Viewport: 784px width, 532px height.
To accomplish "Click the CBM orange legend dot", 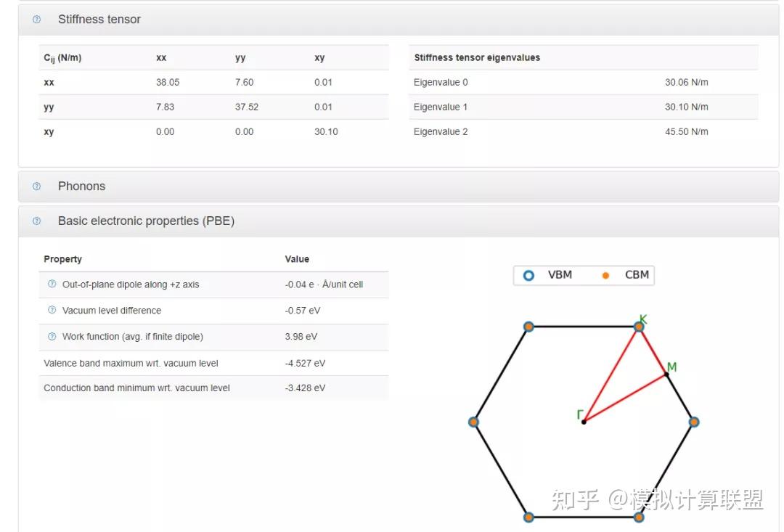I will click(605, 276).
